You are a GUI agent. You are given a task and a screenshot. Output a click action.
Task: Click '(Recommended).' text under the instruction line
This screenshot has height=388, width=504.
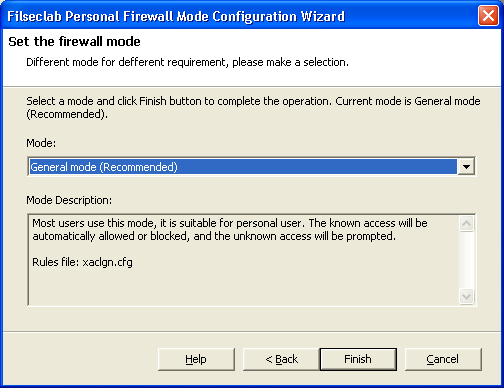67,114
